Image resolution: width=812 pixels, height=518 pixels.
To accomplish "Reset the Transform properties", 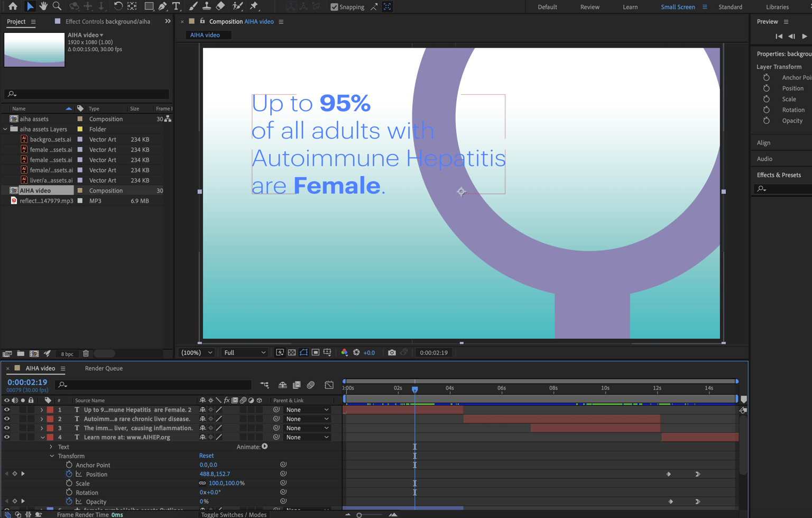I will coord(206,456).
